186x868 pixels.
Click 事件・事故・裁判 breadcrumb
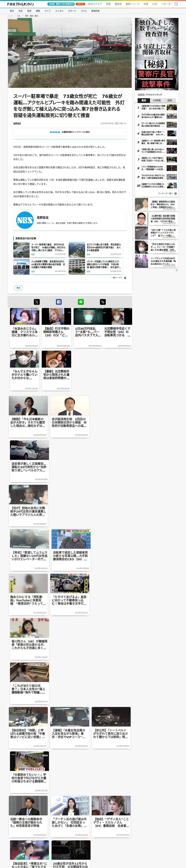coord(31,16)
